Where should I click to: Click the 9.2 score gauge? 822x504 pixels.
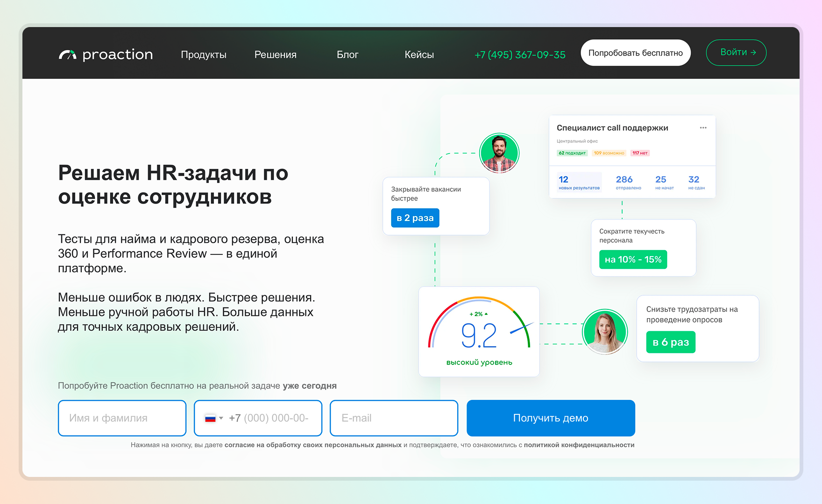click(x=479, y=331)
